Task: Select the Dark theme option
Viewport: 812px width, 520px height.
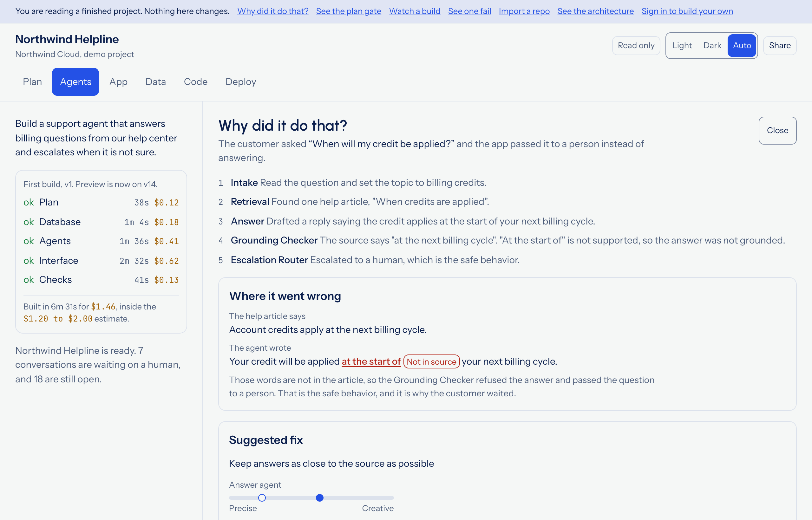Action: tap(712, 46)
